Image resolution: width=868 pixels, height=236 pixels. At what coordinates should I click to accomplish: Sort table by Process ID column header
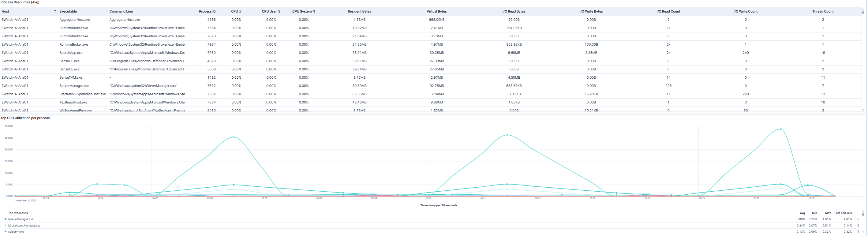click(x=207, y=11)
